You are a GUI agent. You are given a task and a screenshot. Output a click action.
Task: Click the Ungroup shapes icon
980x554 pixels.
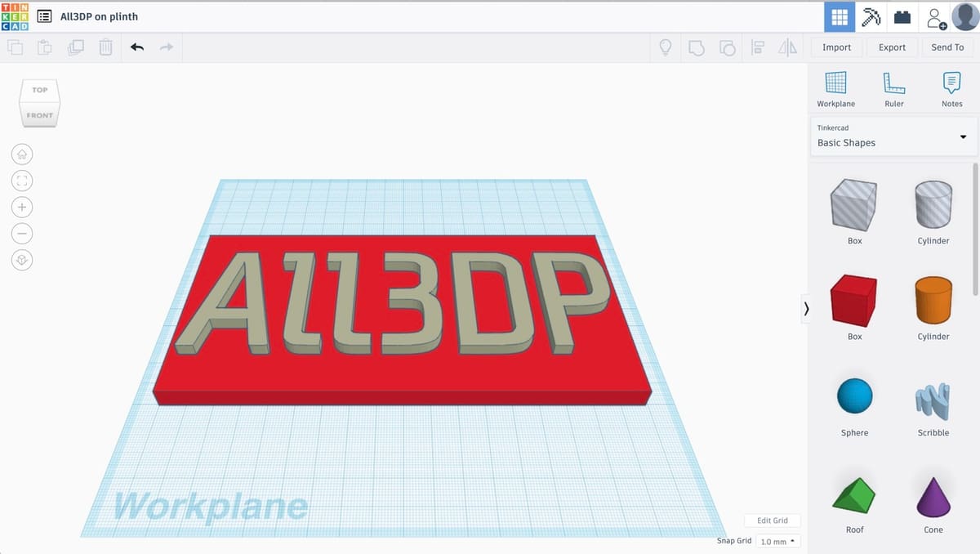click(x=727, y=47)
